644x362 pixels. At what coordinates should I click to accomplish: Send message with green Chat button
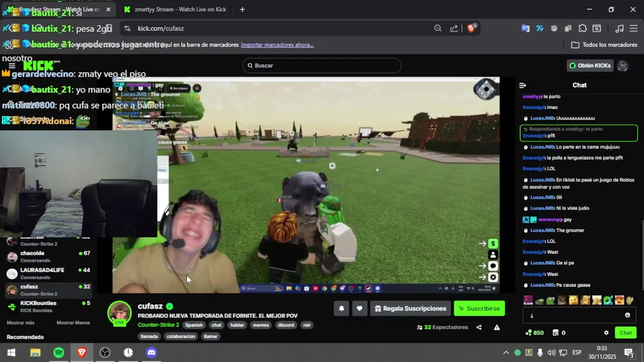tap(625, 332)
